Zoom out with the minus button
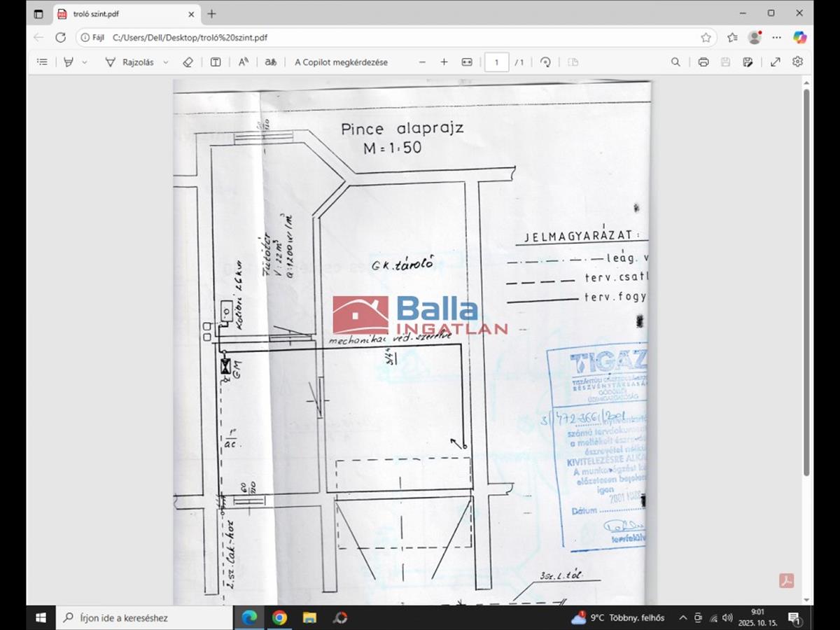840x630 pixels. (422, 62)
